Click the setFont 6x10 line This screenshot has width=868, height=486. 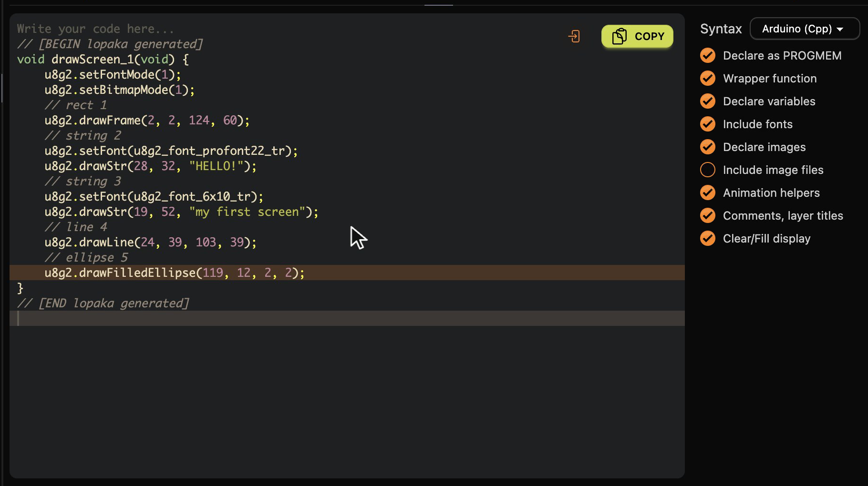coord(154,196)
